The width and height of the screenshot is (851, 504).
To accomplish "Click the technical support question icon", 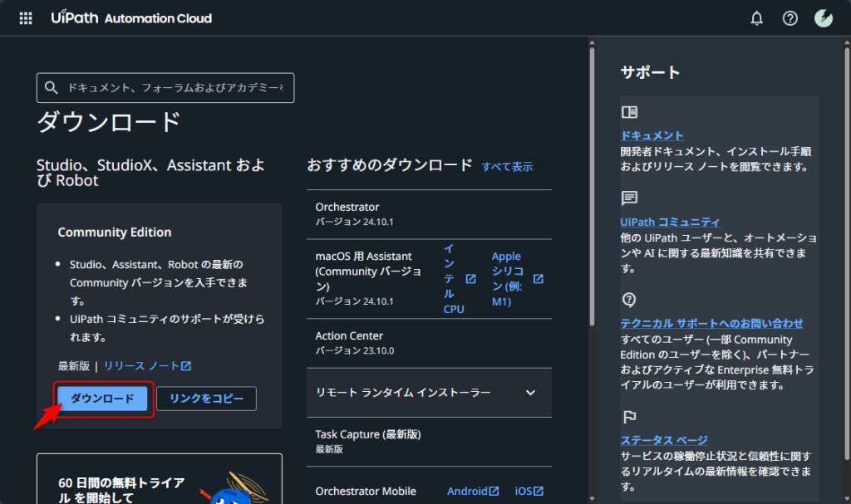I will pos(629,300).
